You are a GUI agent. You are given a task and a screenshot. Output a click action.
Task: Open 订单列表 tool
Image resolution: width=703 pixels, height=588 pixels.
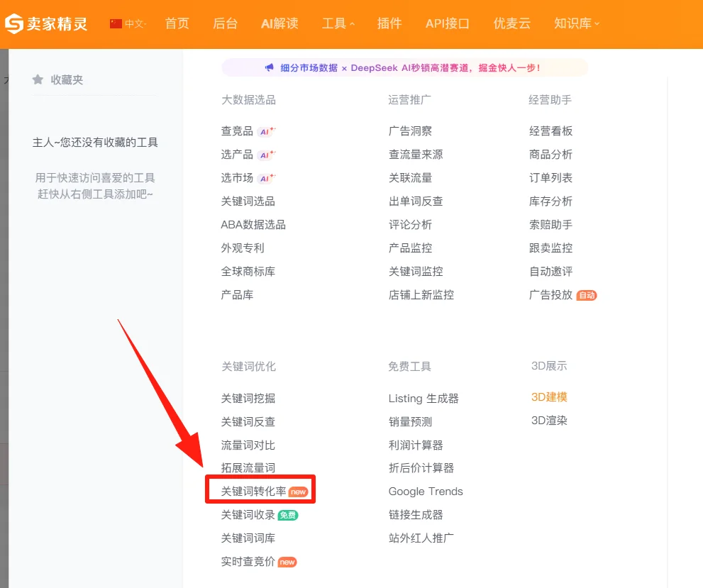[551, 177]
